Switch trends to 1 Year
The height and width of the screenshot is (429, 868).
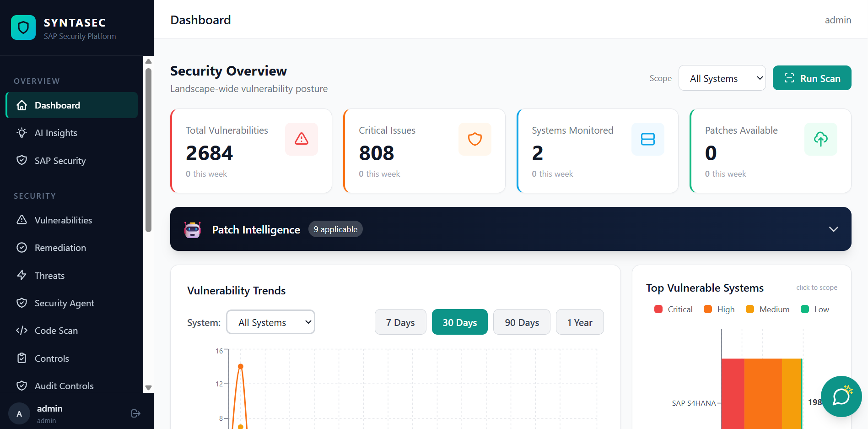580,322
